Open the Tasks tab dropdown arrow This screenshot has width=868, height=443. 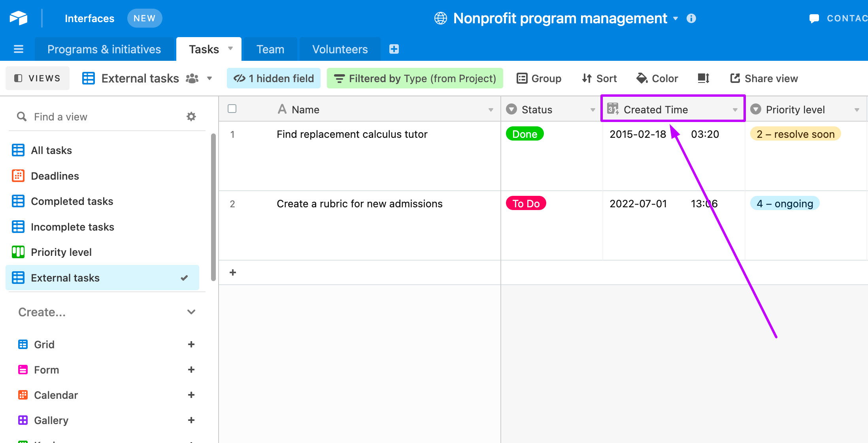tap(230, 49)
